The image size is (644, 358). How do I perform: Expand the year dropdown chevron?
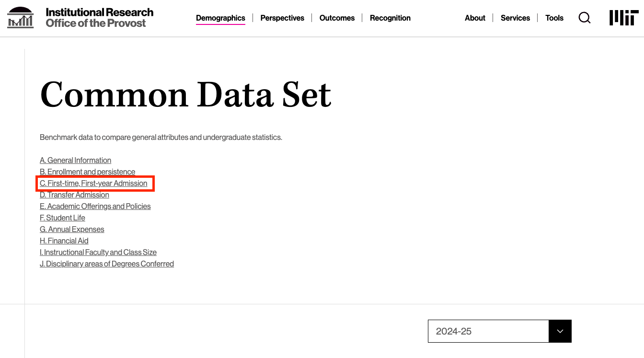tap(560, 331)
